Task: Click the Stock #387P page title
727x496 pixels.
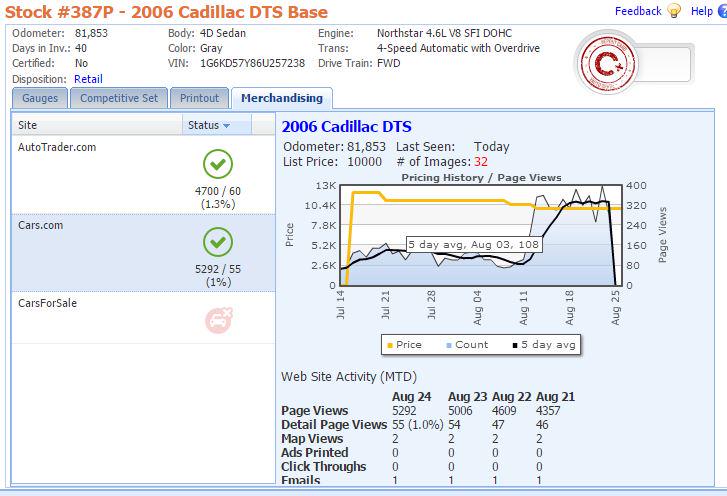Action: (166, 12)
